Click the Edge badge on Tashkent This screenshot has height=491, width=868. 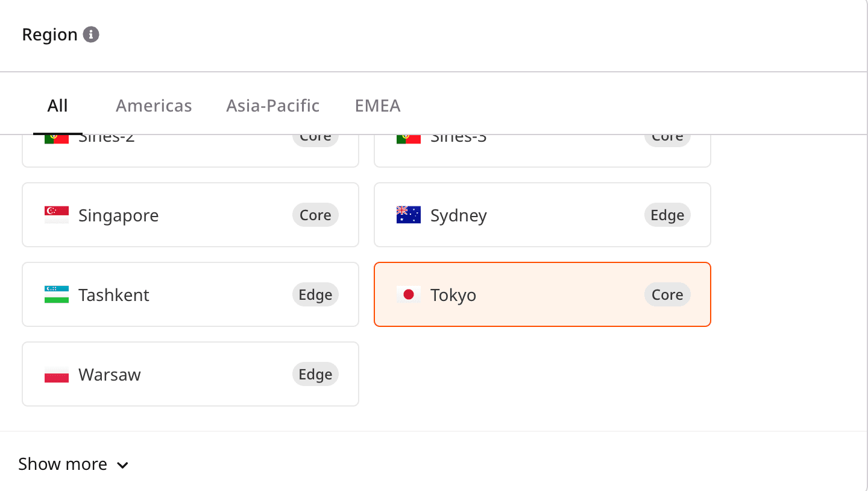pos(315,295)
